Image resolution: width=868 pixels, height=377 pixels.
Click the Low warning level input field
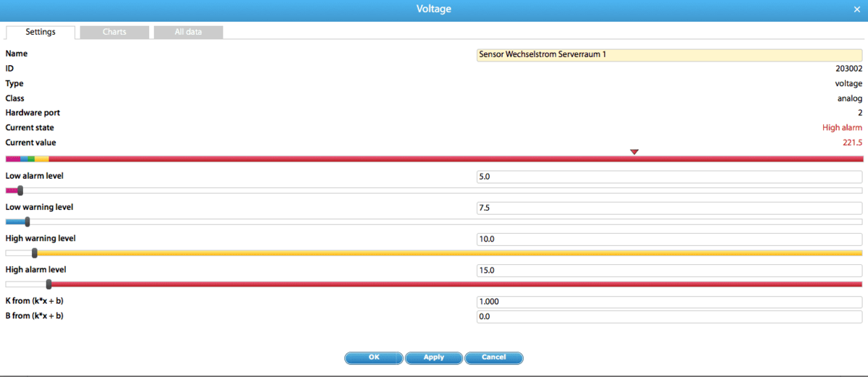pyautogui.click(x=668, y=208)
